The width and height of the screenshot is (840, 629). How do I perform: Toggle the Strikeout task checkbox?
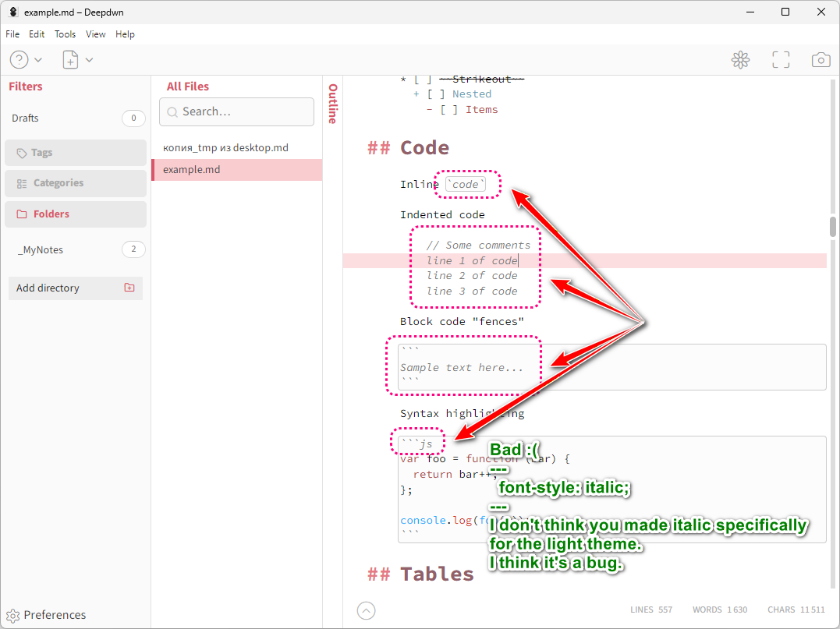tap(423, 80)
